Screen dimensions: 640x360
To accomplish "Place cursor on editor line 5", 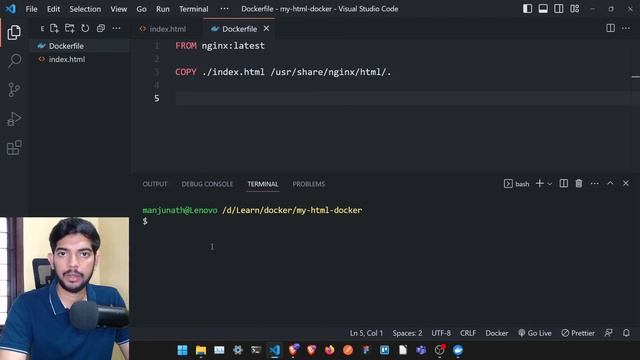I will click(x=404, y=98).
